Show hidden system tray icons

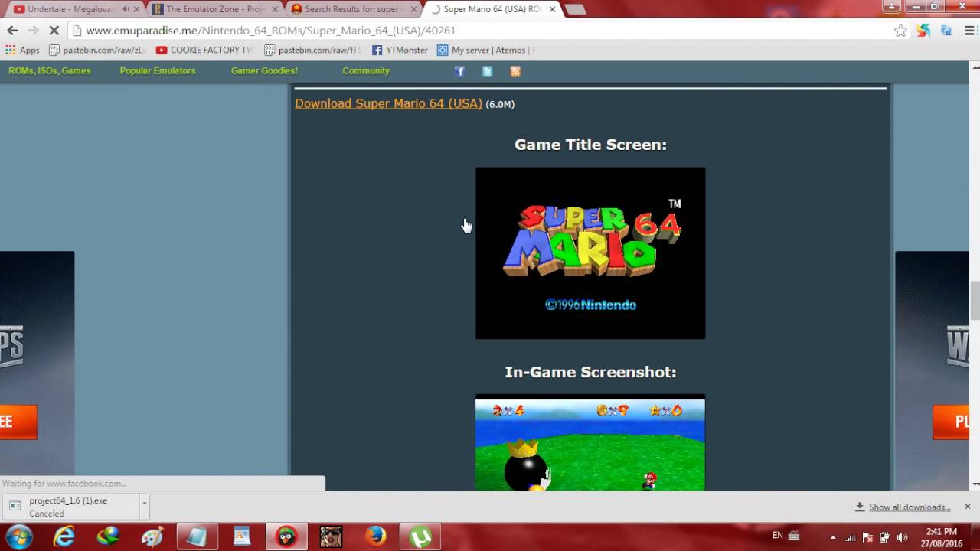pos(832,536)
